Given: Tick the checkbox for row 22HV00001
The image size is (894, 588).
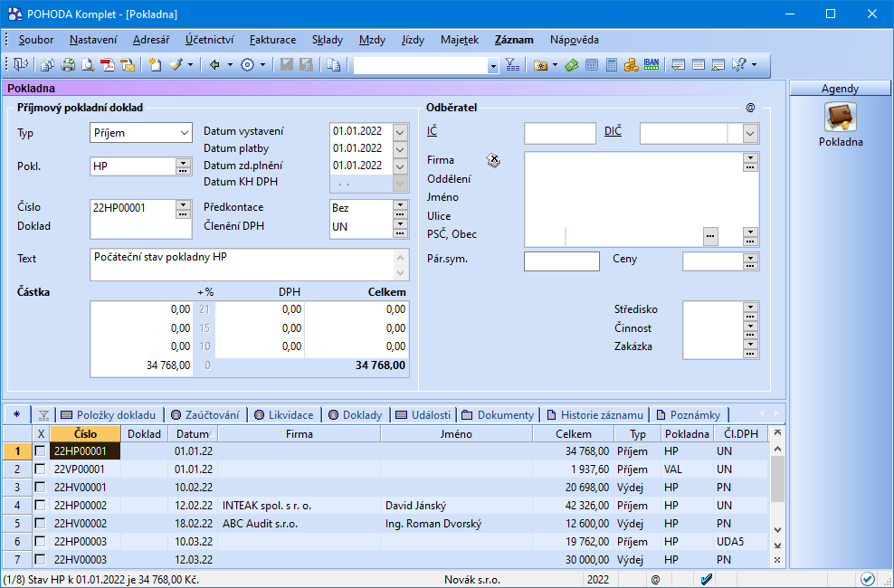Looking at the screenshot, I should [40, 488].
